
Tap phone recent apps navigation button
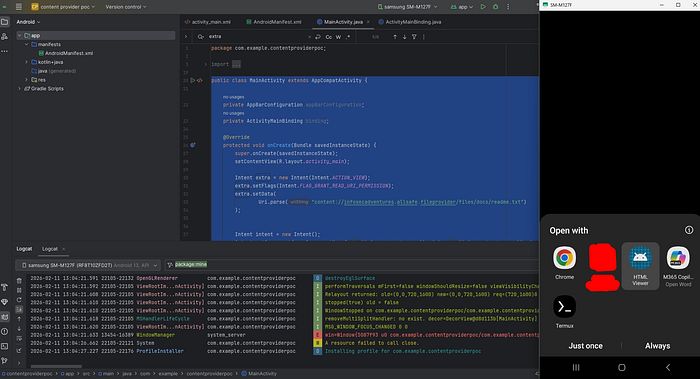pos(576,367)
